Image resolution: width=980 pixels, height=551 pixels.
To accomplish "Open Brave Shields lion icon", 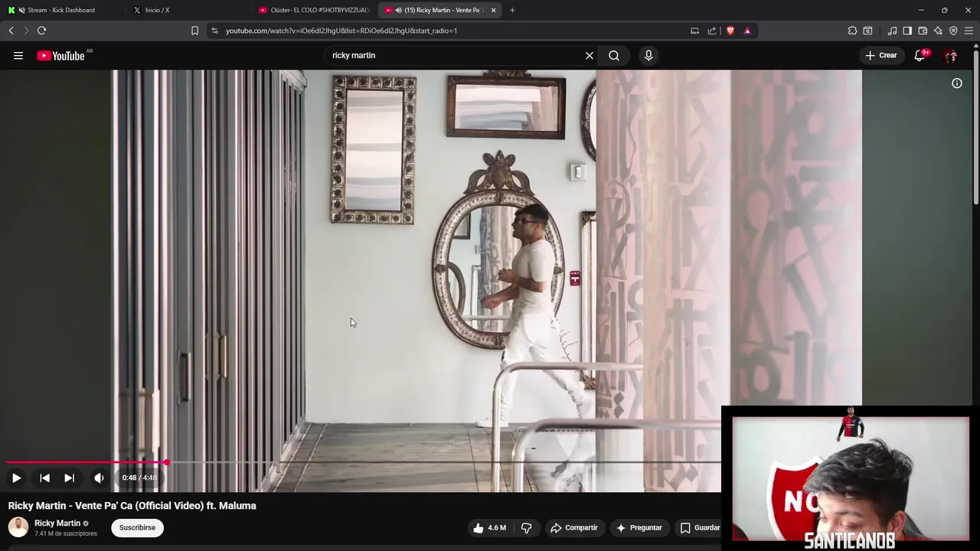I will (730, 31).
